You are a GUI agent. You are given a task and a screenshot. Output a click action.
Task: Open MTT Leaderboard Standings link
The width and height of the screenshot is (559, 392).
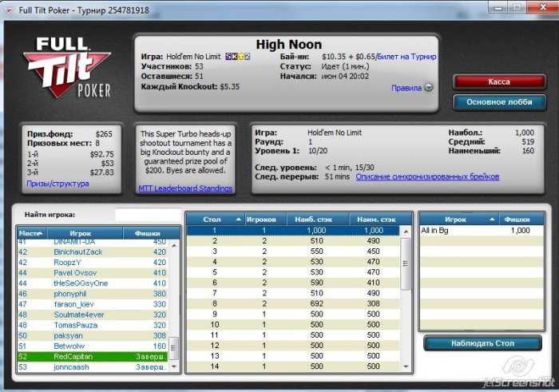(185, 188)
